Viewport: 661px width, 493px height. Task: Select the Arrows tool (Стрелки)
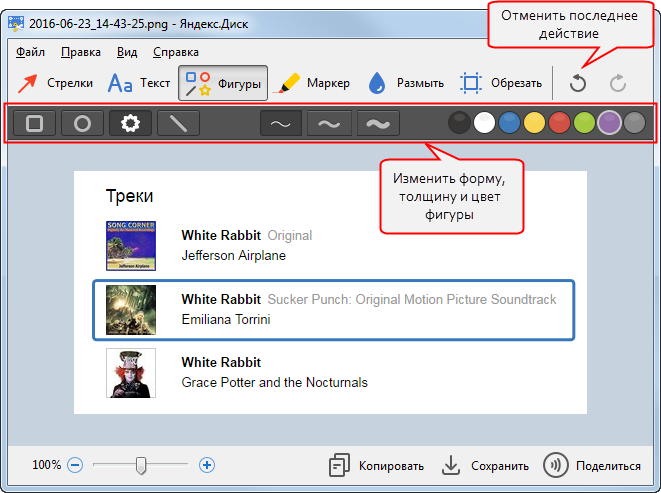pos(57,83)
